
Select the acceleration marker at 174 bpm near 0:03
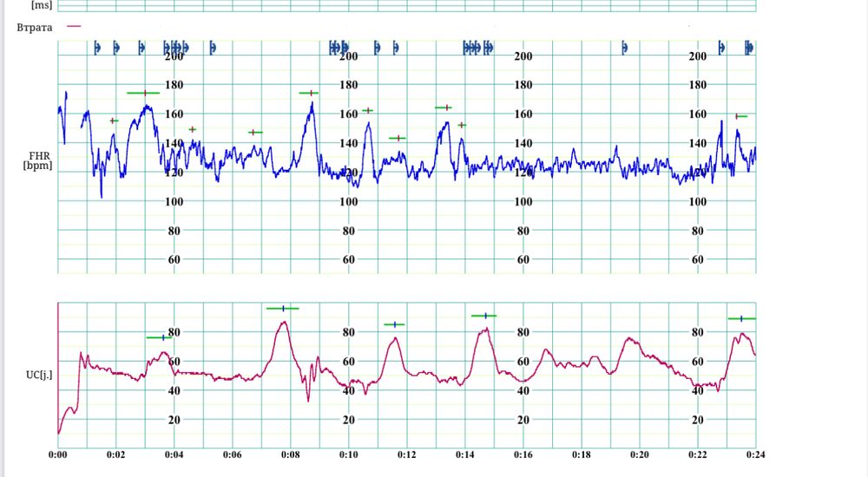[x=143, y=92]
